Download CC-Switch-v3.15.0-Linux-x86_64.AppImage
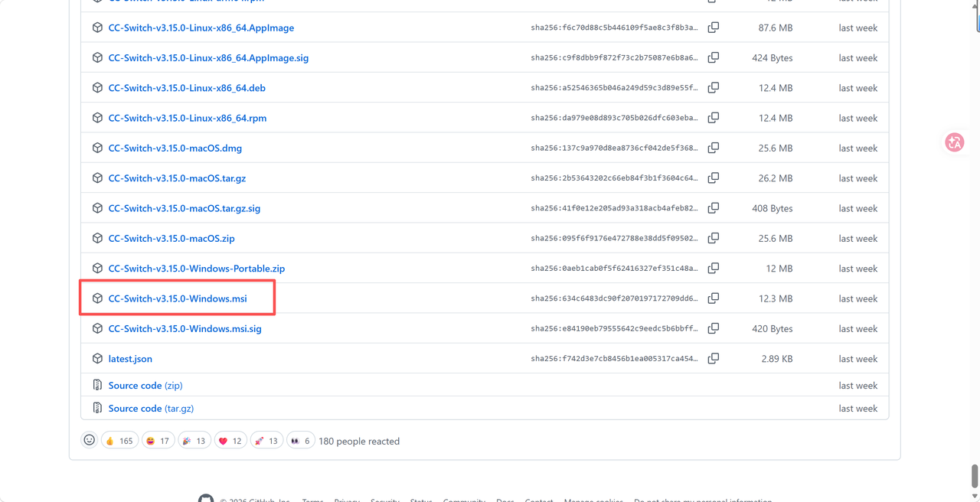The height and width of the screenshot is (502, 980). point(201,28)
